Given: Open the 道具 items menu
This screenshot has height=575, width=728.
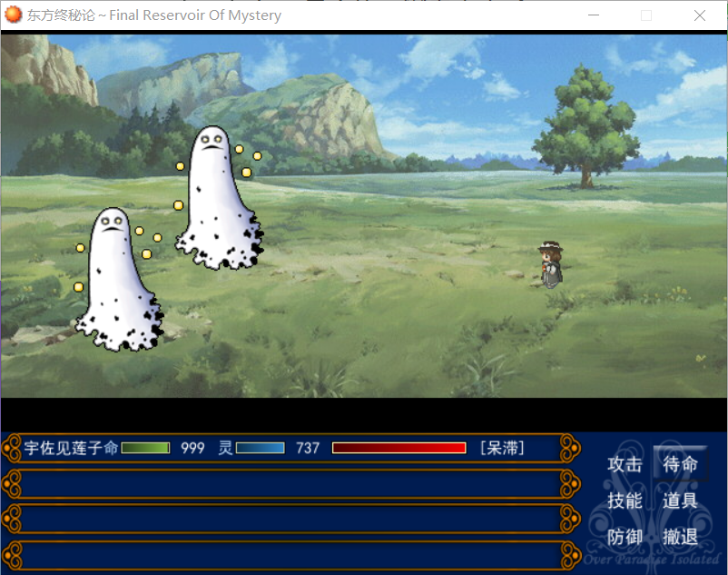Looking at the screenshot, I should [680, 501].
